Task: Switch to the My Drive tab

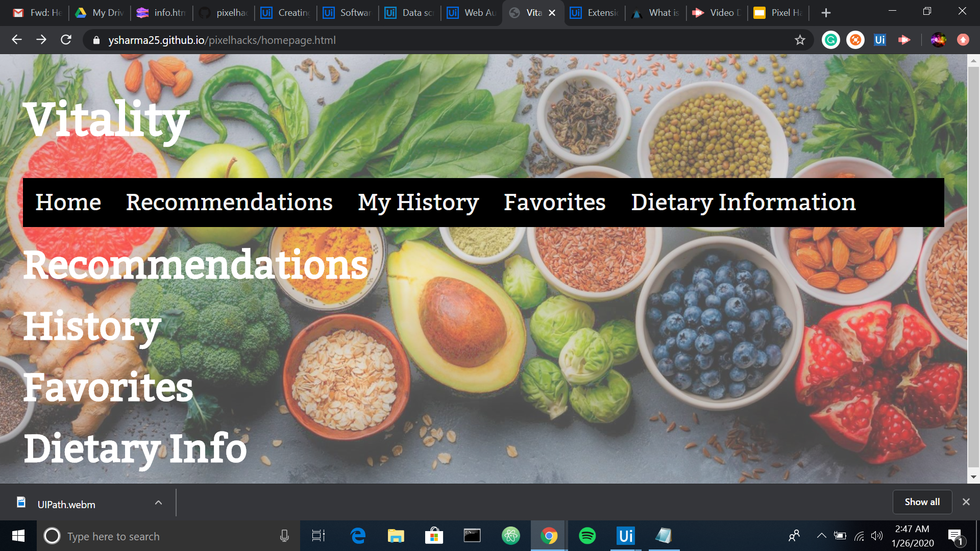Action: 100,13
